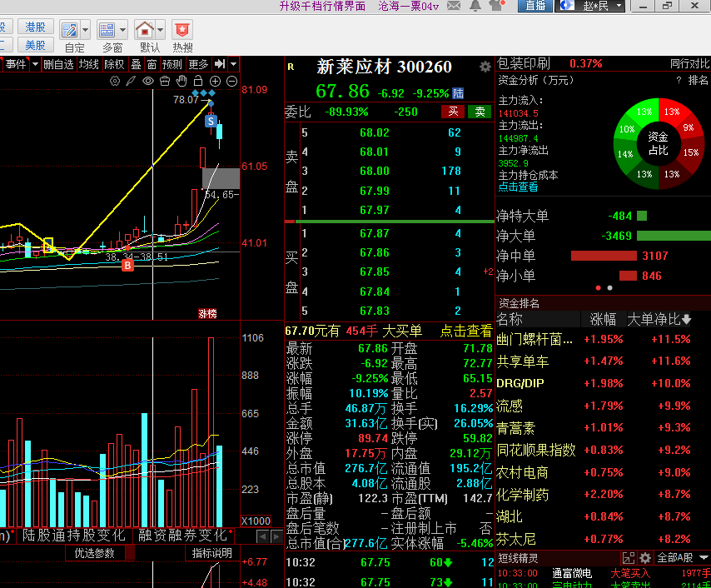Click 升级千档行情界面 link
Image resolution: width=711 pixels, height=588 pixels.
322,6
